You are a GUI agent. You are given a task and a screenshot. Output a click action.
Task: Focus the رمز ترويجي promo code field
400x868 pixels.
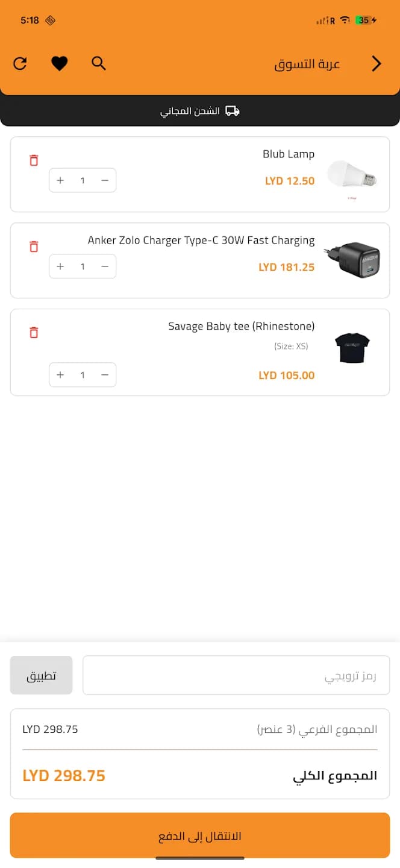[x=236, y=675]
